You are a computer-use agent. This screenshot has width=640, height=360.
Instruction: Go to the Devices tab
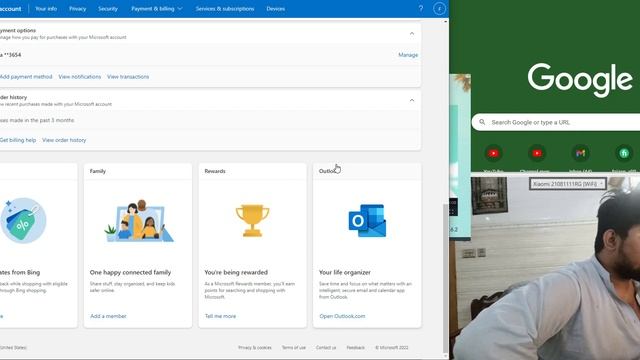tap(276, 9)
